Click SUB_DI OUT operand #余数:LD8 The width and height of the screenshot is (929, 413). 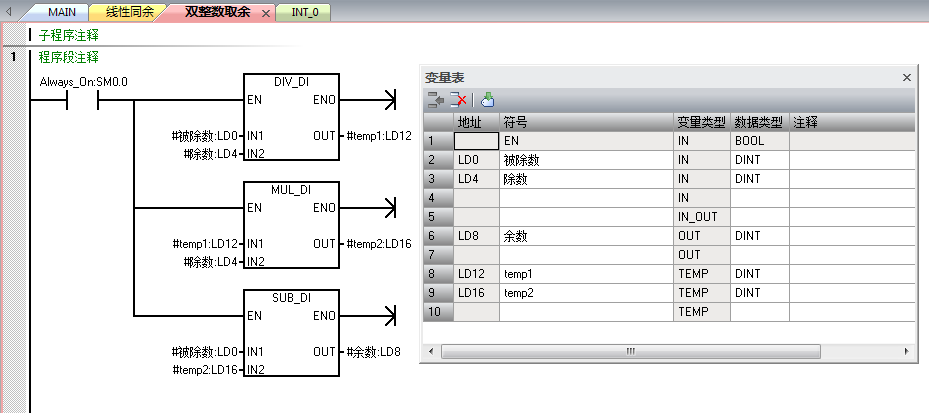(x=373, y=352)
